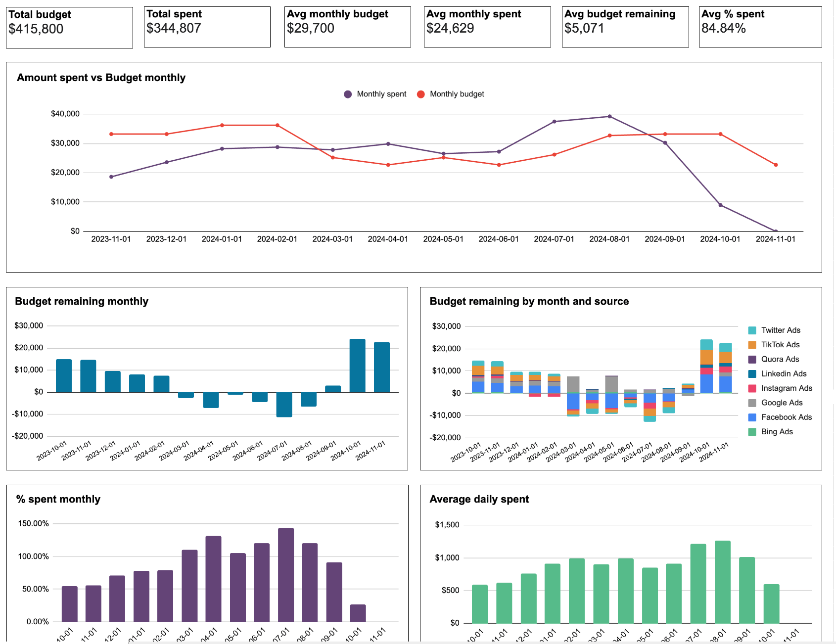Click the Quora Ads legend icon
The image size is (836, 644).
coord(752,359)
